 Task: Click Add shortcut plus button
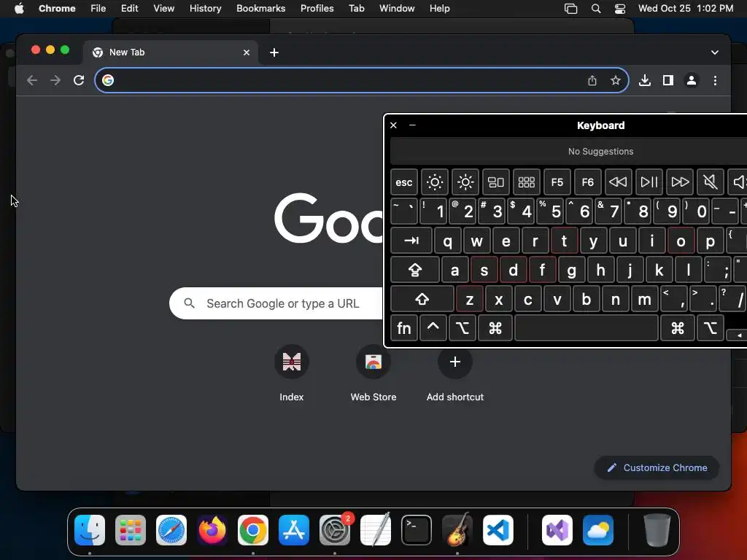click(x=455, y=362)
